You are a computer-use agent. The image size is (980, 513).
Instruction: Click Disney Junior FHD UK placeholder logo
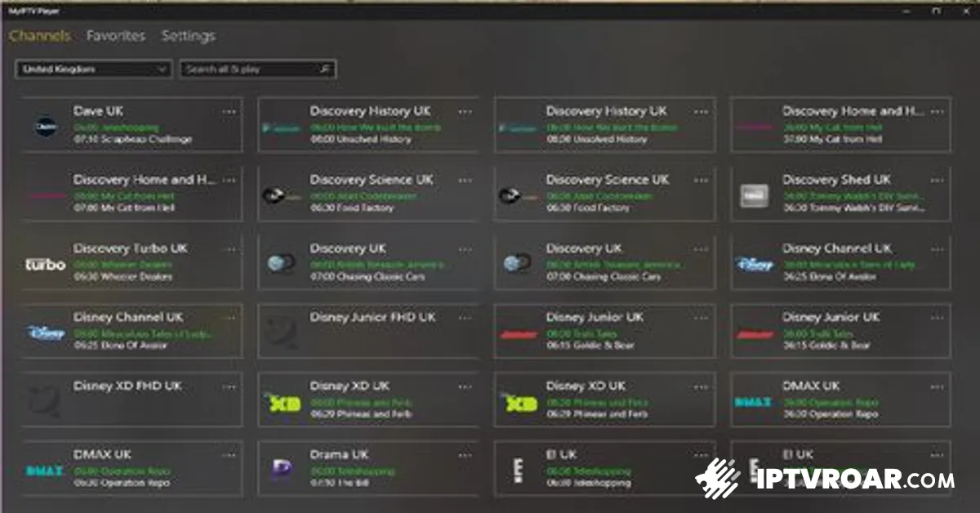281,332
